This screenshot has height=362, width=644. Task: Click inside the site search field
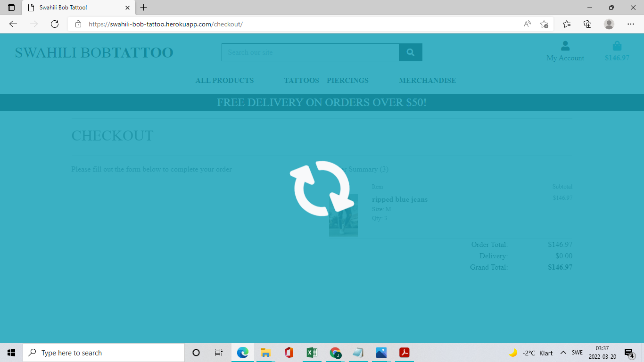coord(310,52)
